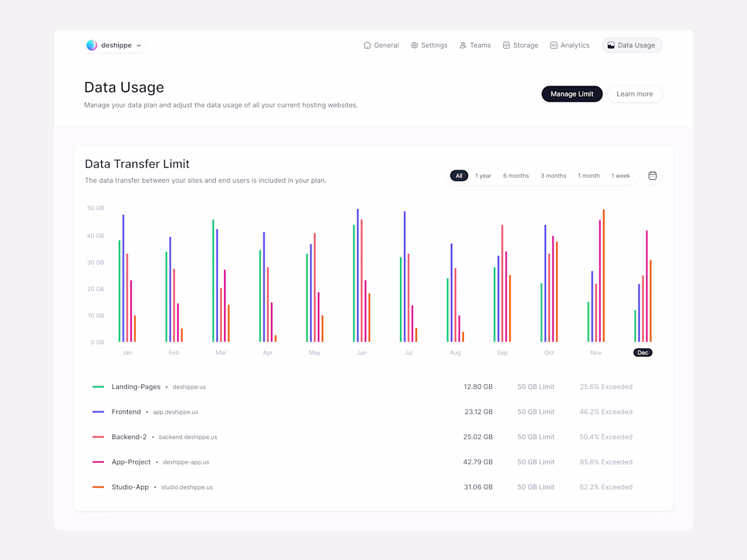The width and height of the screenshot is (747, 560).
Task: Open the backend.deshippe.us domain link
Action: coord(187,437)
